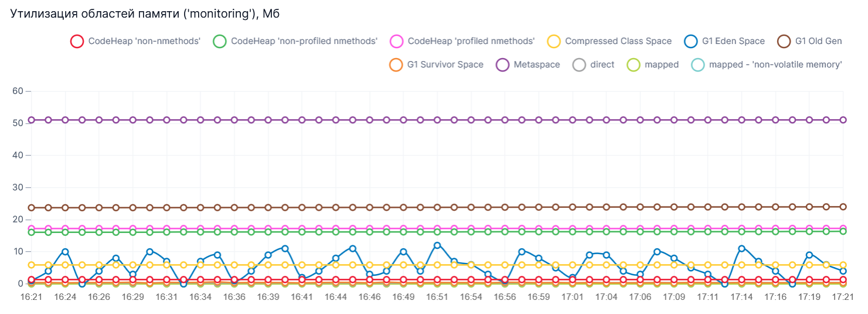Click the gray legend circle for 'direct'
This screenshot has width=868, height=314.
tap(579, 65)
